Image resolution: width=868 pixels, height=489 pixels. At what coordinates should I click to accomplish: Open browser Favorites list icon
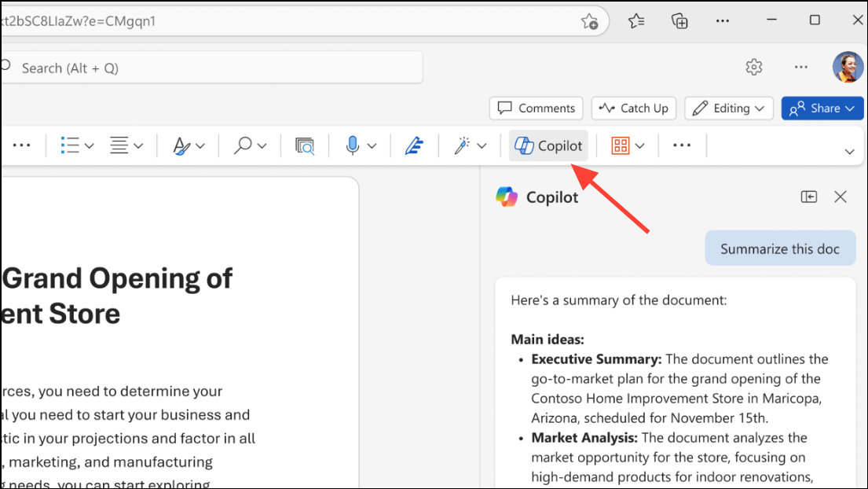pos(636,21)
